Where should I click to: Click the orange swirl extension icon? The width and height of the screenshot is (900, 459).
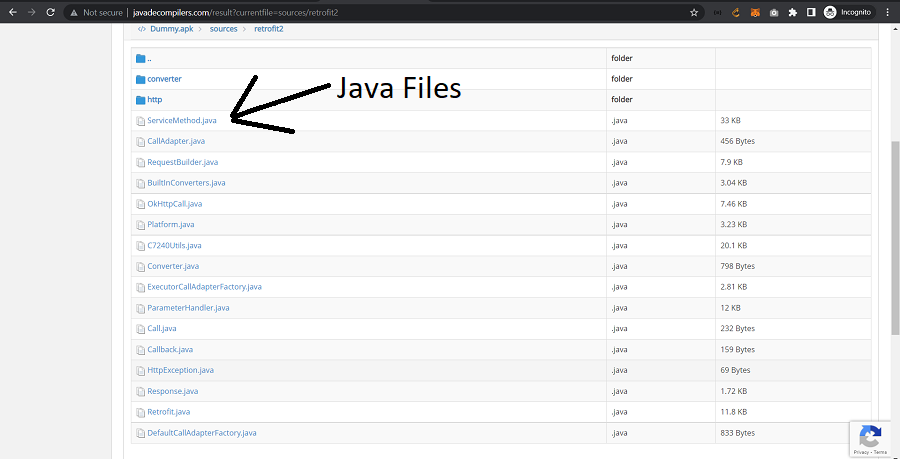coord(736,12)
